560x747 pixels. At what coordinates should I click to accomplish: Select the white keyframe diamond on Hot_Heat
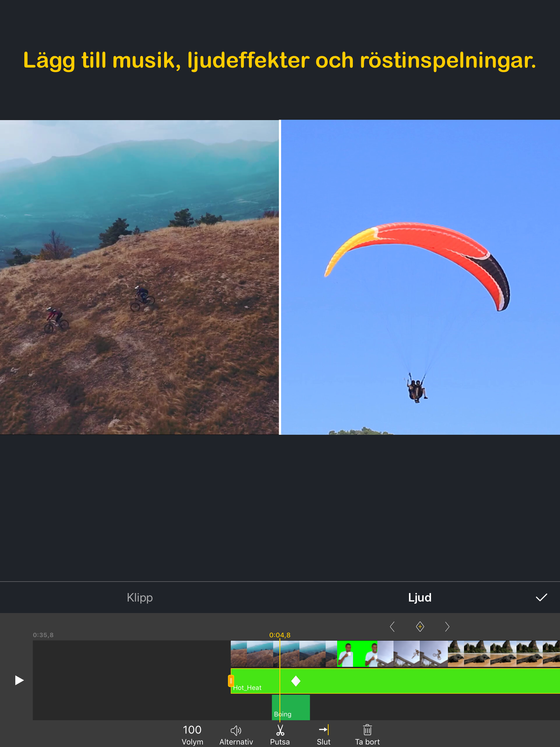[296, 681]
